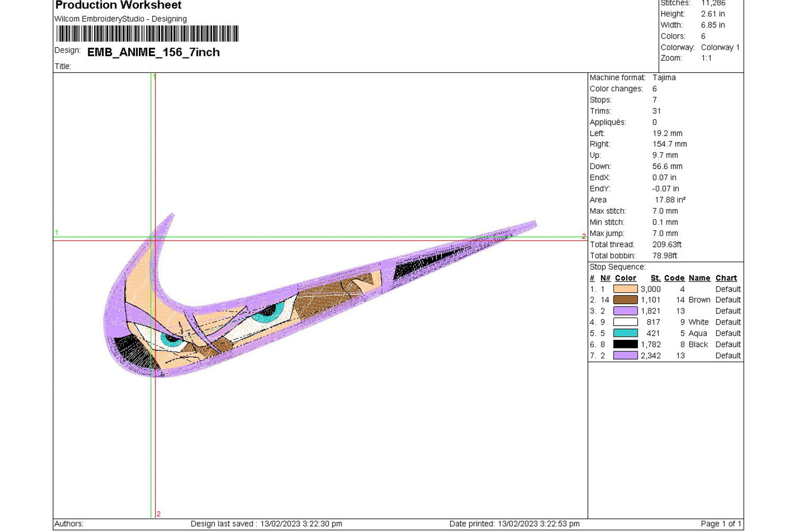Choose the aqua color swatch in stop 5
Image resolution: width=799 pixels, height=532 pixels.
click(625, 334)
